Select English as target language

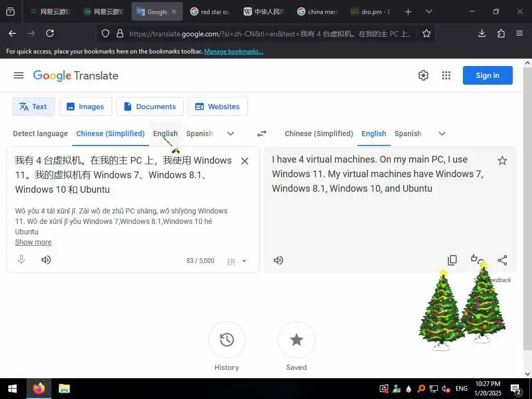coord(374,134)
